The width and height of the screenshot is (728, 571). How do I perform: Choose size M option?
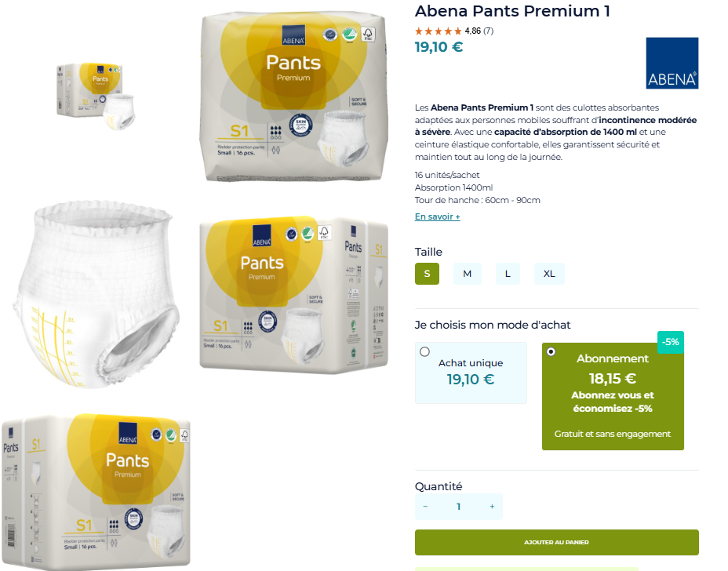[467, 274]
